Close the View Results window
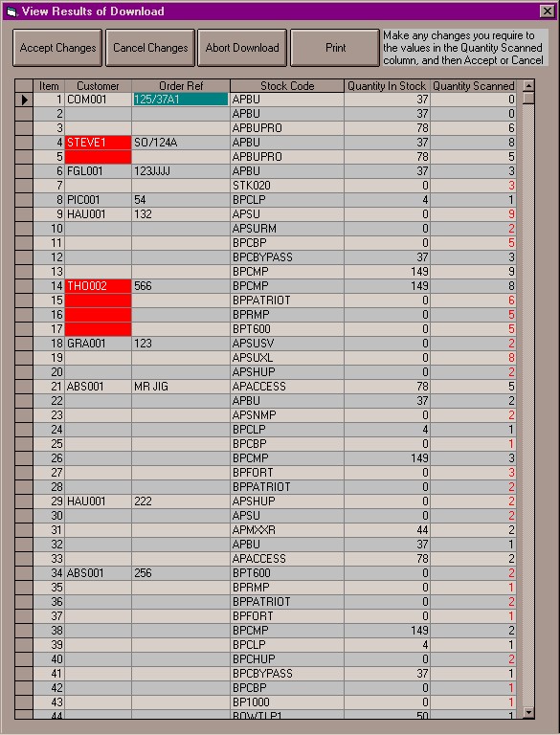 point(548,11)
